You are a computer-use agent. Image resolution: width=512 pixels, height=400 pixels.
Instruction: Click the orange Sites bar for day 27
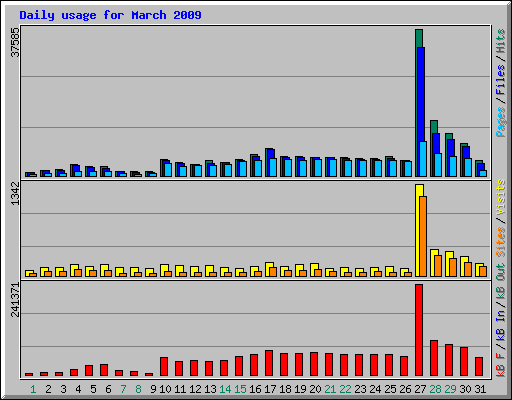pos(423,236)
